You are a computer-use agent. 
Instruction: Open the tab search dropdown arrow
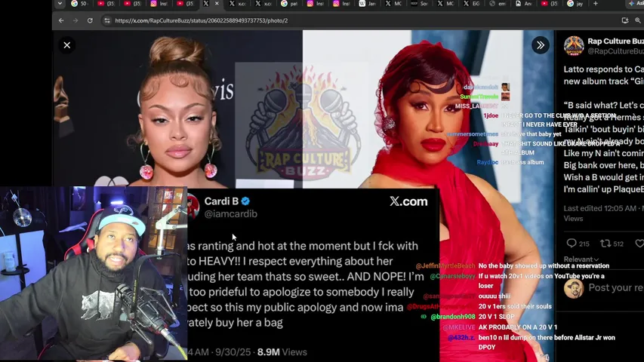(60, 4)
